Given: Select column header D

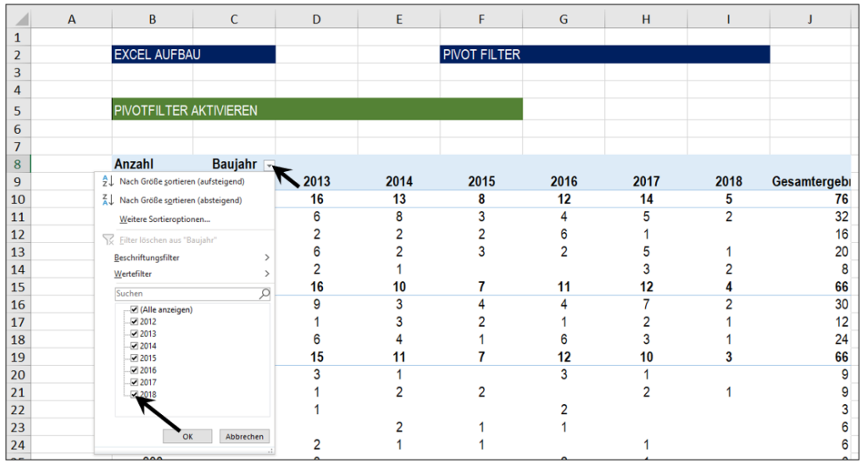Looking at the screenshot, I should coord(317,19).
